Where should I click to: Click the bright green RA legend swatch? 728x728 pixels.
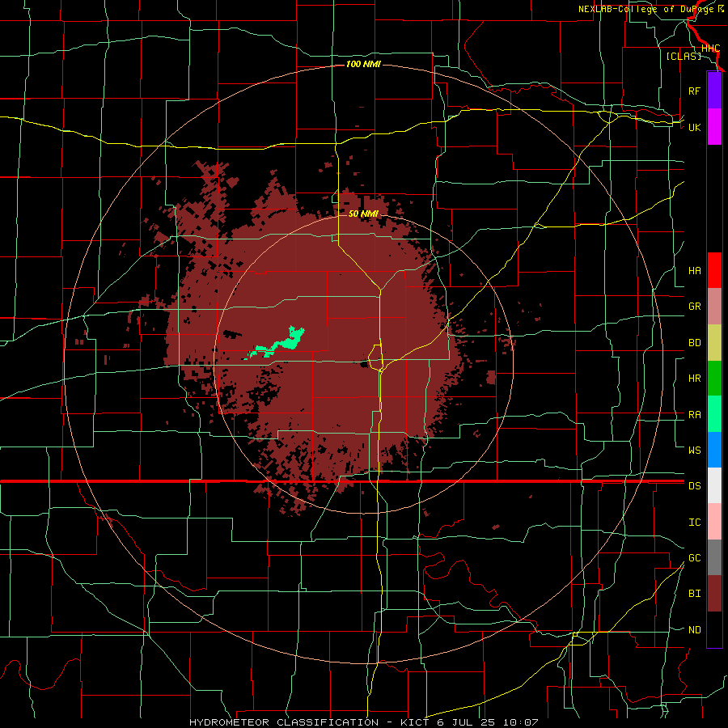714,414
